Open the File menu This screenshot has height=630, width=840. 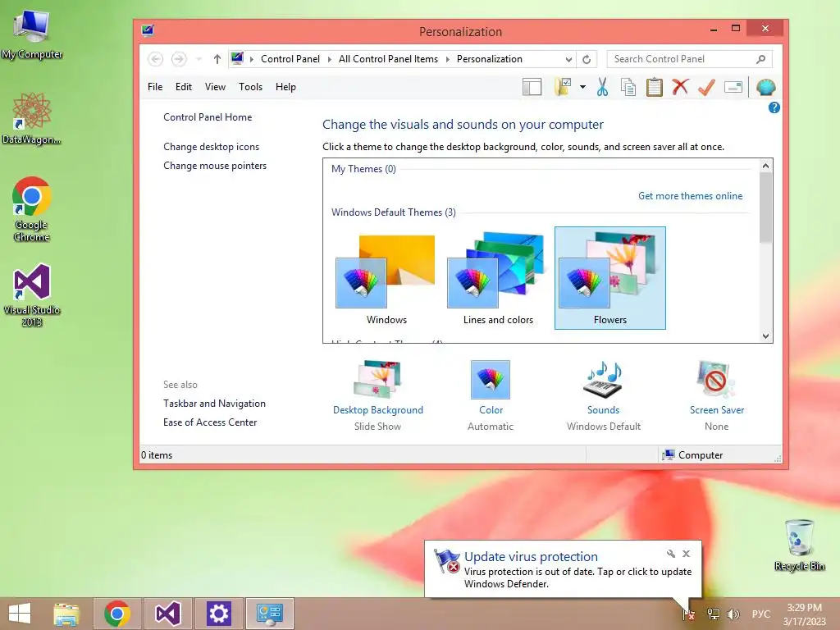[155, 87]
